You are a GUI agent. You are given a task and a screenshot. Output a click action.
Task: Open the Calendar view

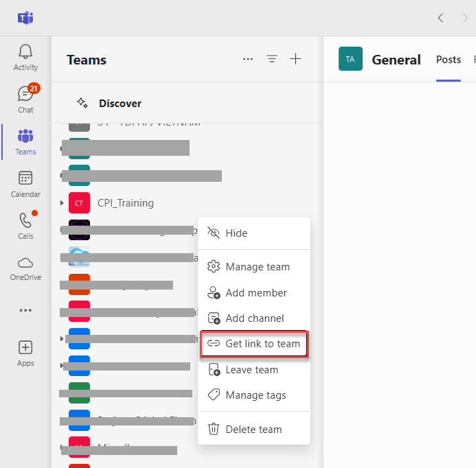(25, 184)
